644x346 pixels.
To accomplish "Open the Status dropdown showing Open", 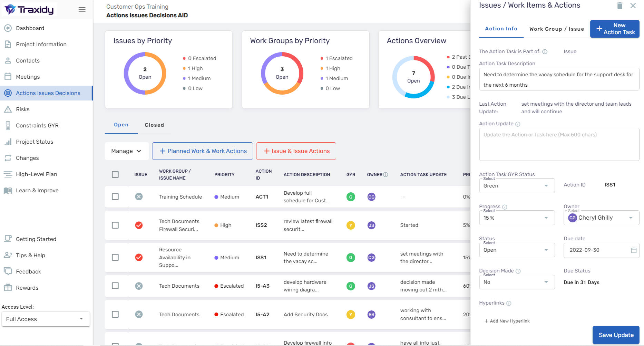I will click(517, 250).
